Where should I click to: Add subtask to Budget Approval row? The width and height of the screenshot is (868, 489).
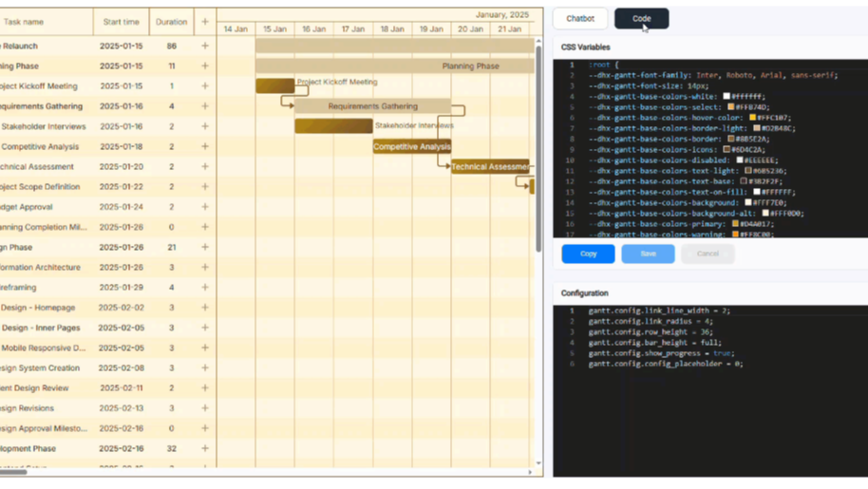coord(205,207)
